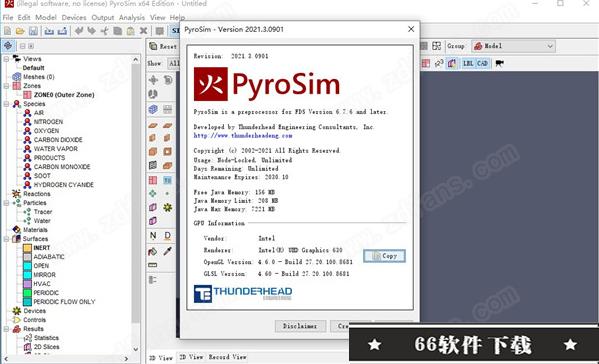
Task: Select the paint bucket tool icon
Action: tap(153, 251)
